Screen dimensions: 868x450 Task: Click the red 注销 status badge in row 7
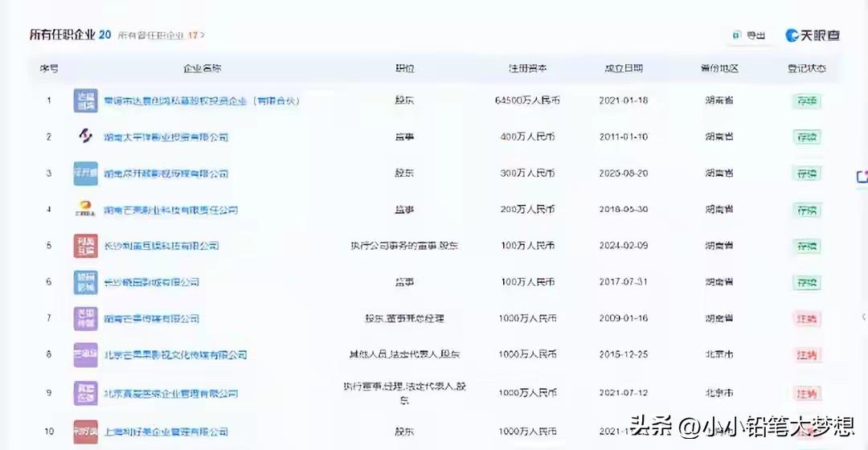807,318
